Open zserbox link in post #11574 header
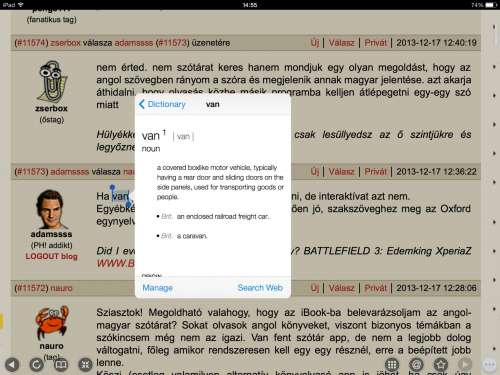The height and width of the screenshot is (375, 500). pos(65,43)
